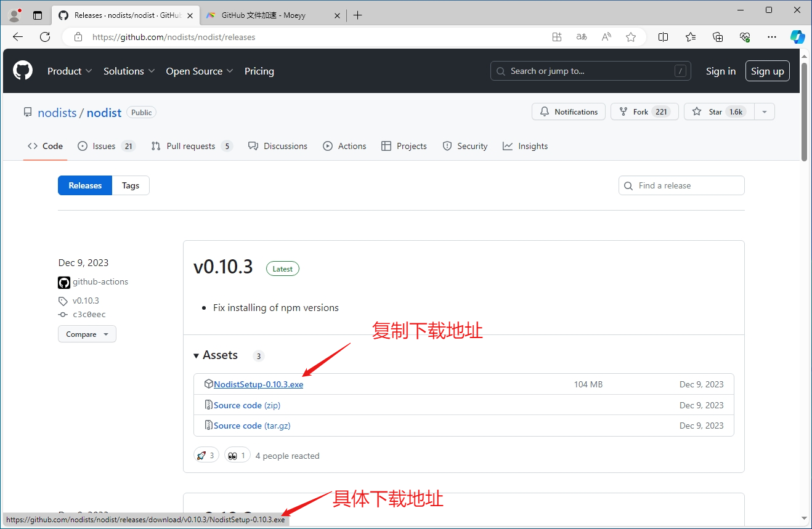This screenshot has height=529, width=812.
Task: Open Edge settings and more menu
Action: coord(772,37)
